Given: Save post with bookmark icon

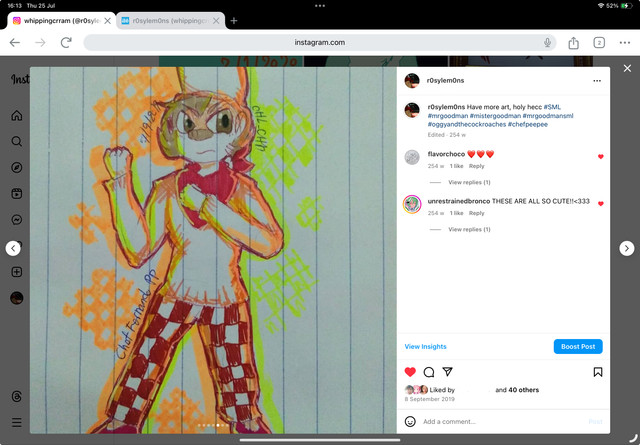Looking at the screenshot, I should click(x=598, y=372).
